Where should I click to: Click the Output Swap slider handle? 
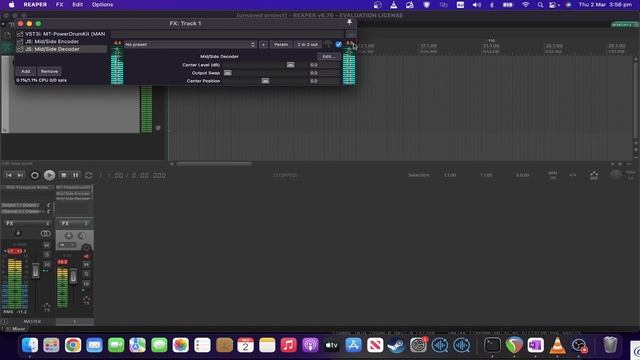coord(228,73)
